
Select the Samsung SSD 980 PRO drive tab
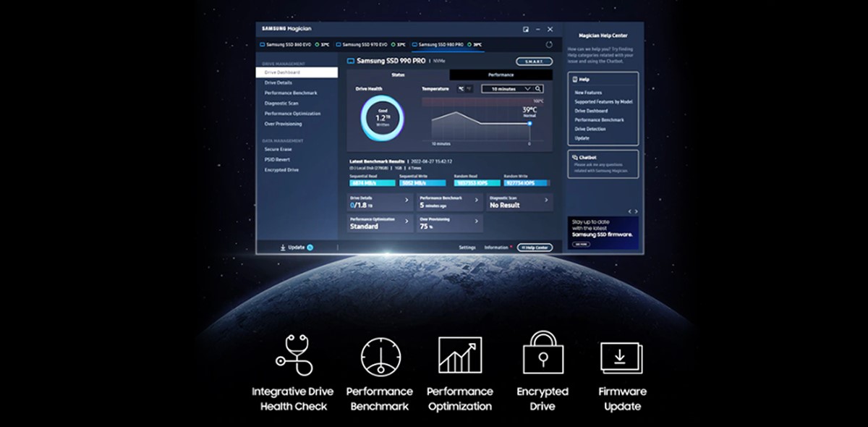(447, 45)
